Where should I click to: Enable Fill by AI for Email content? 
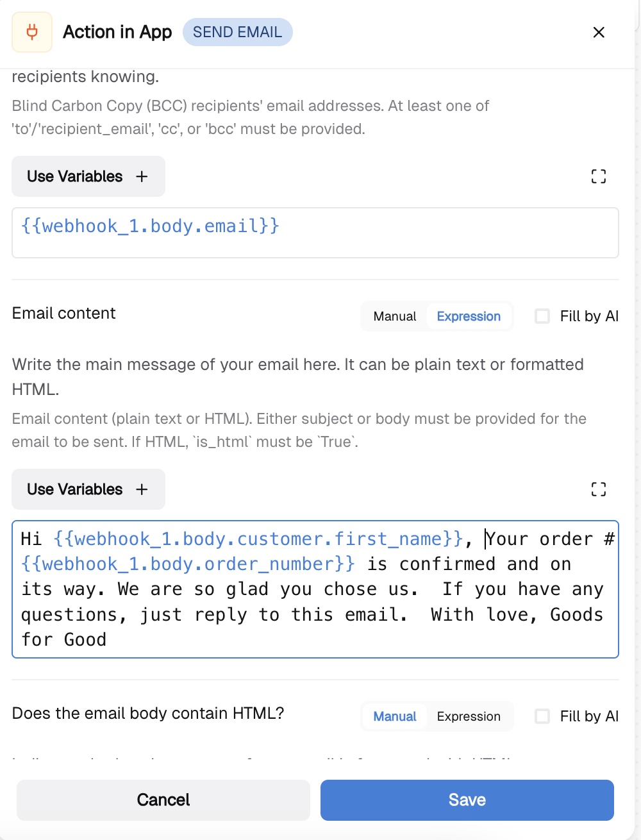[x=542, y=316]
